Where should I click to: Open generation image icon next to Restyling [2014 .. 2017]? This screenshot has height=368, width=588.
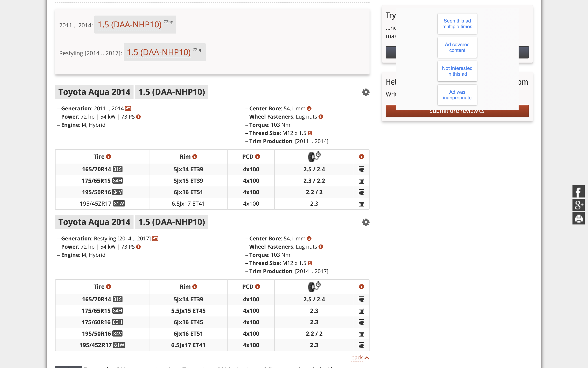pos(155,239)
